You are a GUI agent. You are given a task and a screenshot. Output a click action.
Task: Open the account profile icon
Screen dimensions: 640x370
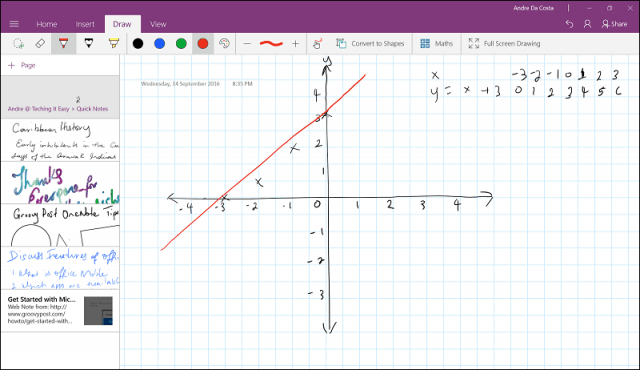[587, 24]
